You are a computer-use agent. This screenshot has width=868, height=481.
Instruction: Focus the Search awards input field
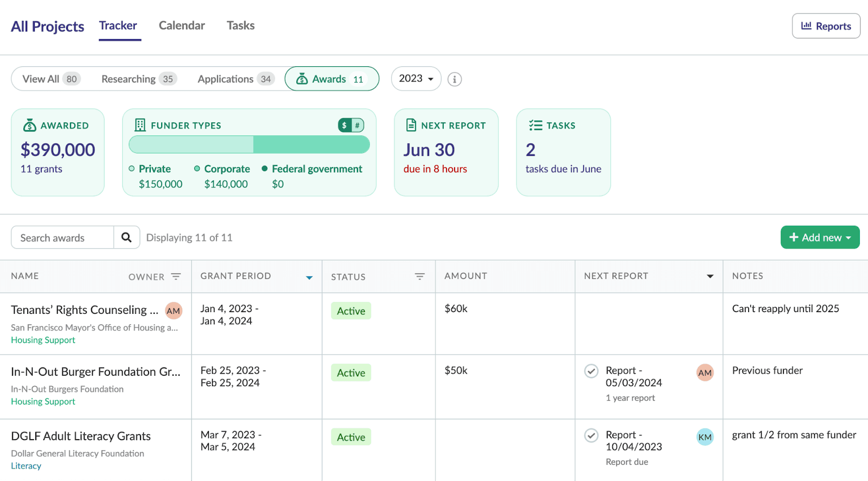tap(62, 237)
